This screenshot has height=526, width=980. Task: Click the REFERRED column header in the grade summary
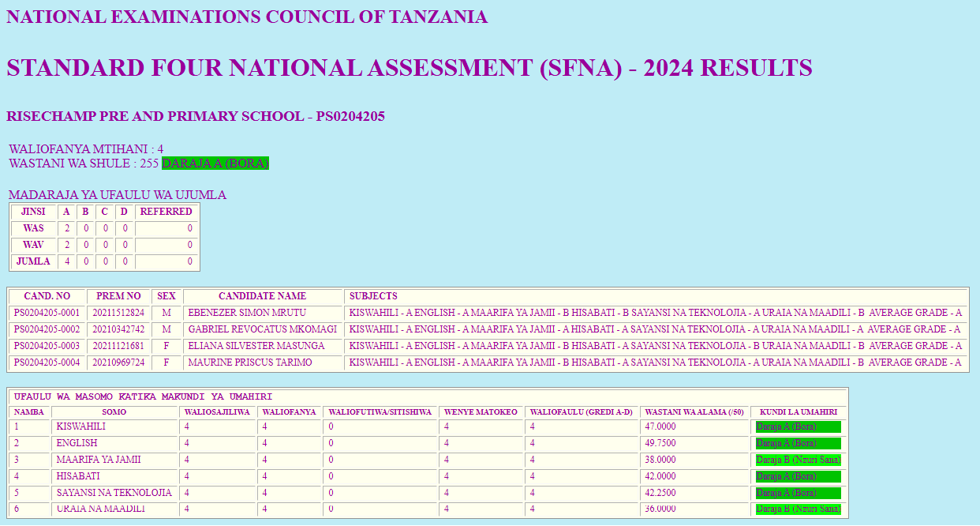[166, 212]
